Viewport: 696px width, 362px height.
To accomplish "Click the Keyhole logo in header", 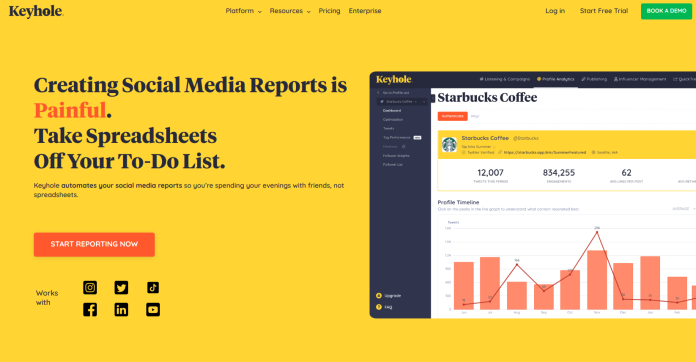I will (36, 11).
